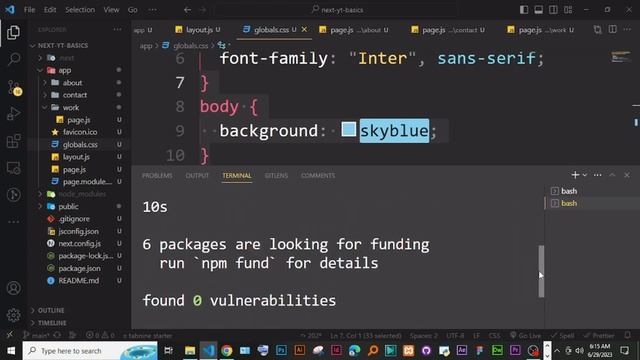Open terminal panel more actions ellipsis
The image size is (640, 360).
click(598, 175)
